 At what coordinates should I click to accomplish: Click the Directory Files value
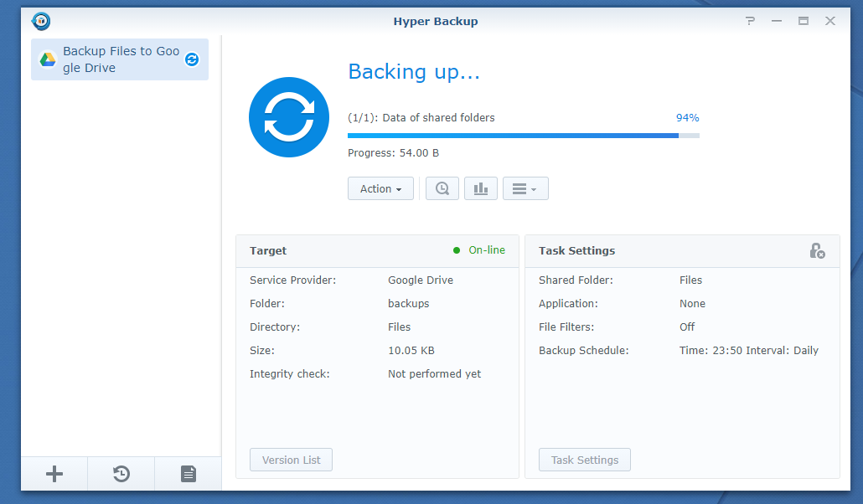pyautogui.click(x=399, y=327)
